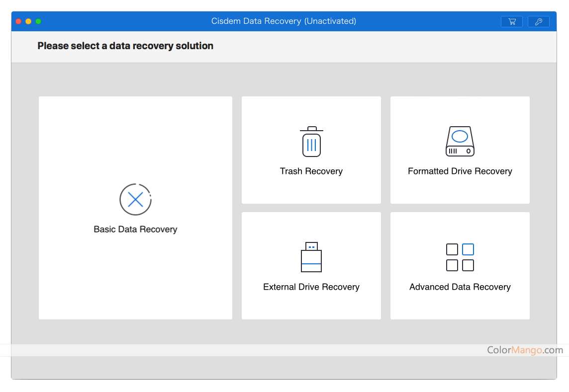This screenshot has height=392, width=569.
Task: Click the USB flash drive icon
Action: click(x=311, y=257)
